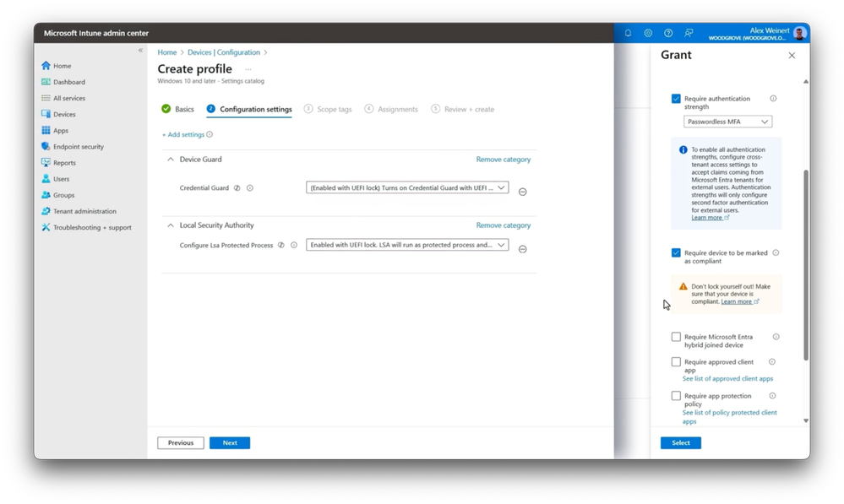Screen dimensions: 844x504
Task: Click Grant panel scroll down arrow
Action: pyautogui.click(x=806, y=421)
